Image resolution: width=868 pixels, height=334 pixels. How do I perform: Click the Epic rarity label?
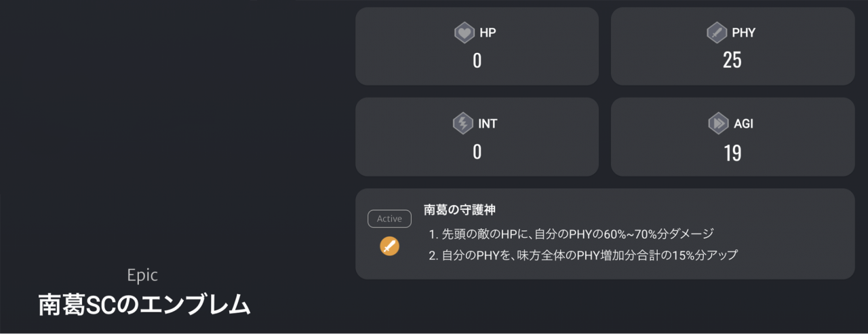tap(142, 275)
